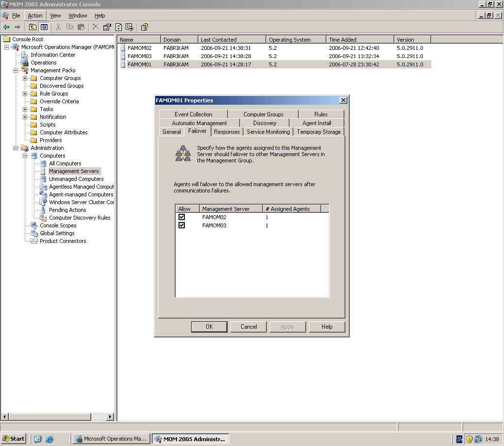Click OK in FAMOM01 Properties dialog
This screenshot has height=446, width=504.
[209, 327]
